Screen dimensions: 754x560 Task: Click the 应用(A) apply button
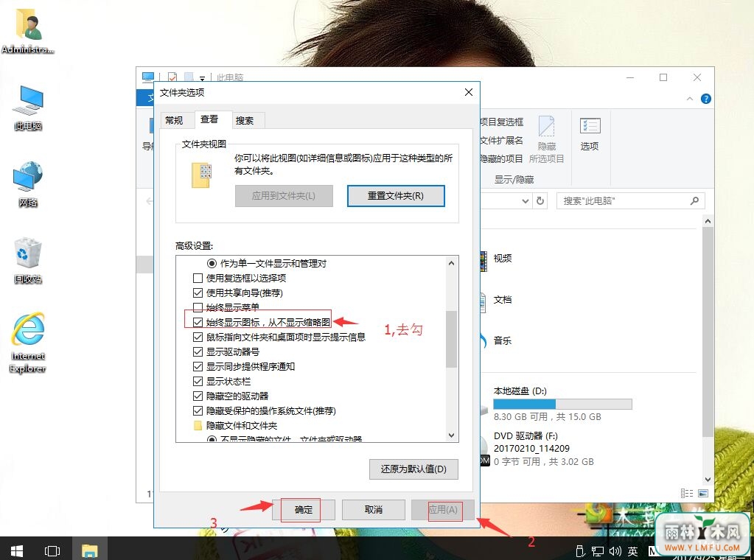coord(443,510)
